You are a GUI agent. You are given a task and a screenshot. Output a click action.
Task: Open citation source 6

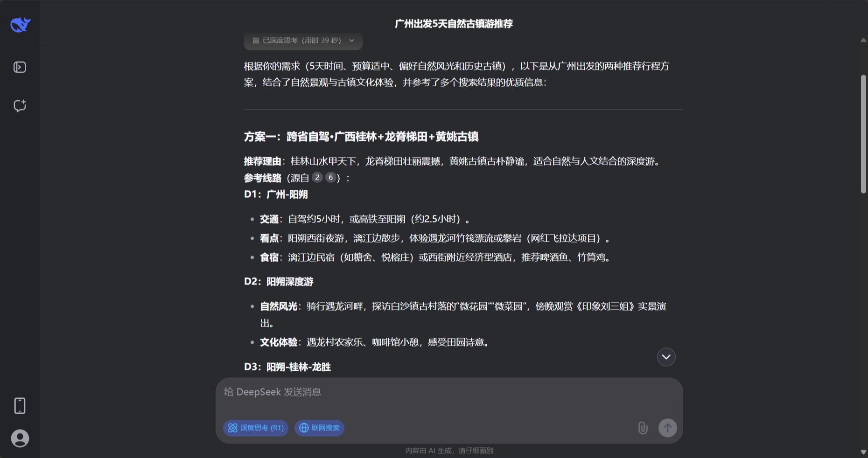point(330,177)
